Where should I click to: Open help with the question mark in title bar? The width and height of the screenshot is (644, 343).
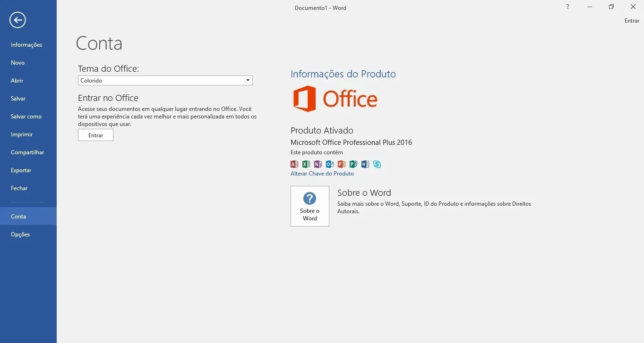pos(567,7)
